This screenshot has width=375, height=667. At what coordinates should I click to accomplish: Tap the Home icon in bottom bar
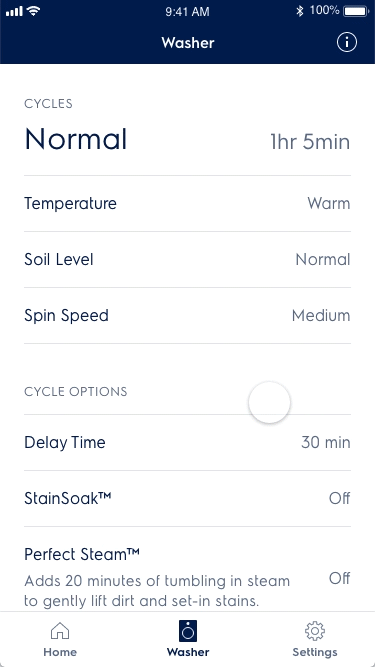click(60, 631)
